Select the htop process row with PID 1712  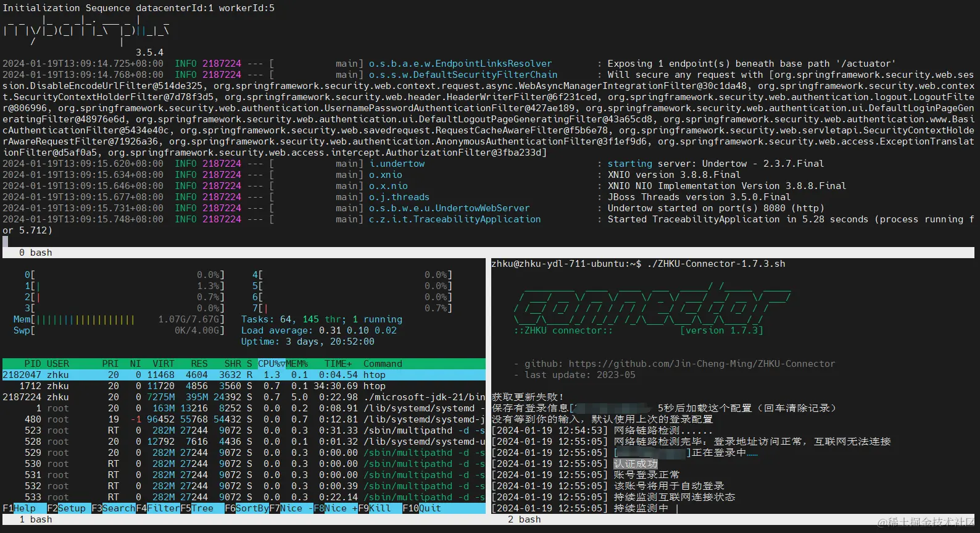[x=244, y=386]
